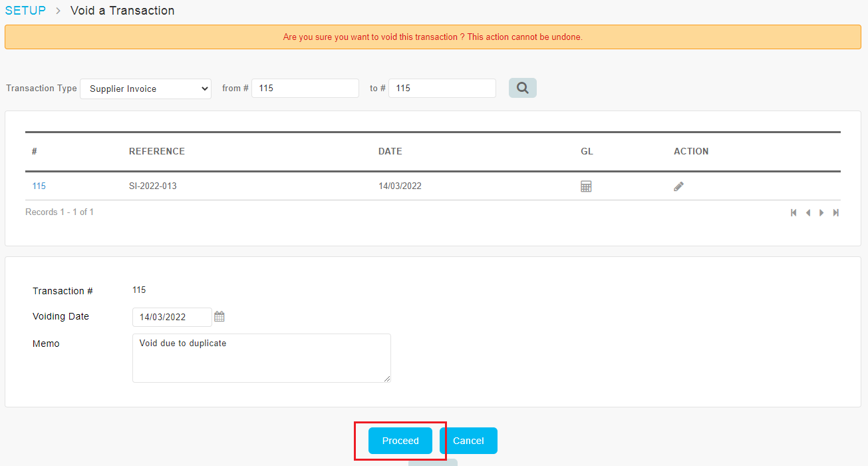Click the Memo label
This screenshot has width=868, height=466.
tap(46, 344)
